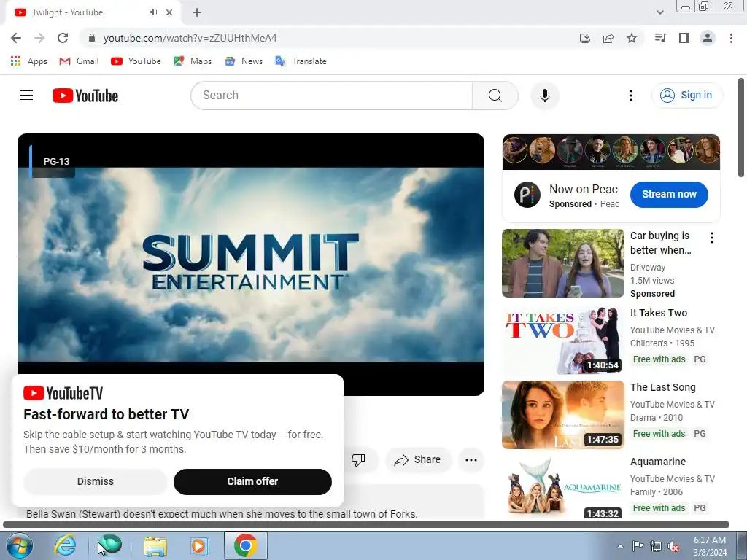Open Peacock sponsor logo icon
This screenshot has width=747, height=560.
coord(527,195)
